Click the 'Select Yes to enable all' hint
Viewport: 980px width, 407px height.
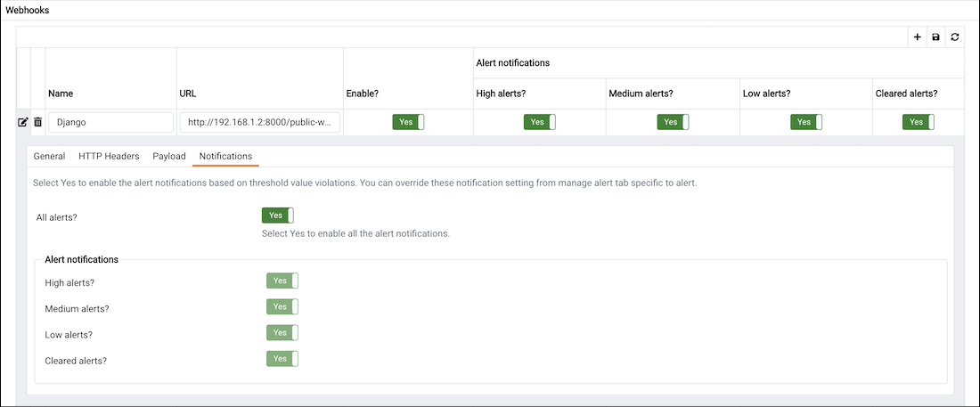click(356, 234)
